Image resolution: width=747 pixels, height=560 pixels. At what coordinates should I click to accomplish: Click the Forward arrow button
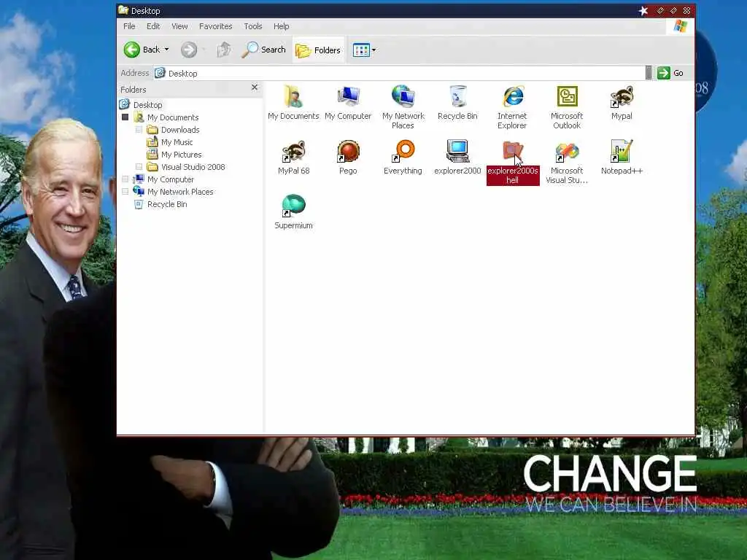(x=189, y=50)
